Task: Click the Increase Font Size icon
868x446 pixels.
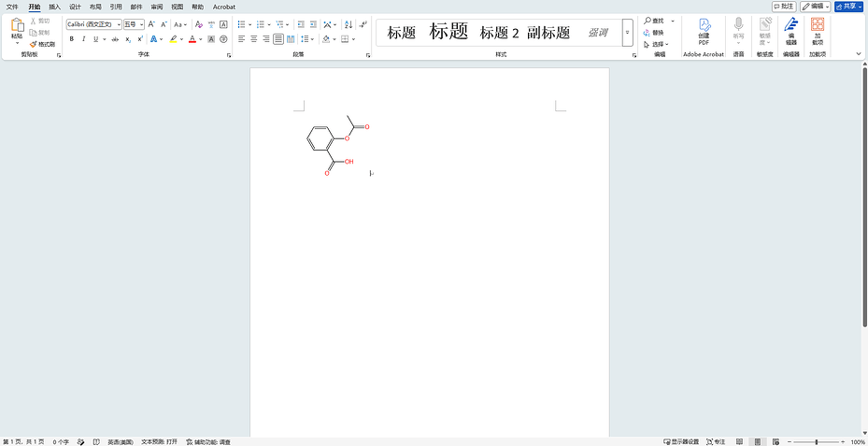Action: pos(151,24)
